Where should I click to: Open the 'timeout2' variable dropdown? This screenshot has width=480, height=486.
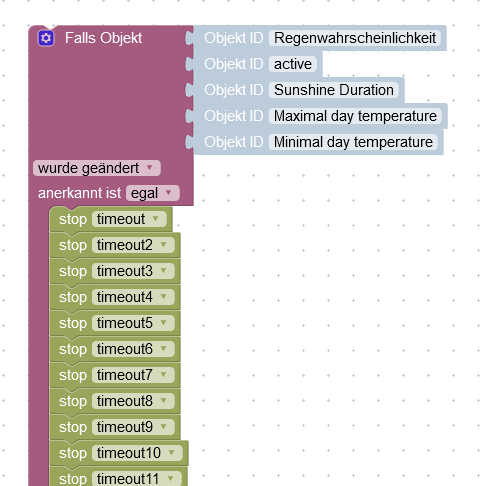[133, 245]
